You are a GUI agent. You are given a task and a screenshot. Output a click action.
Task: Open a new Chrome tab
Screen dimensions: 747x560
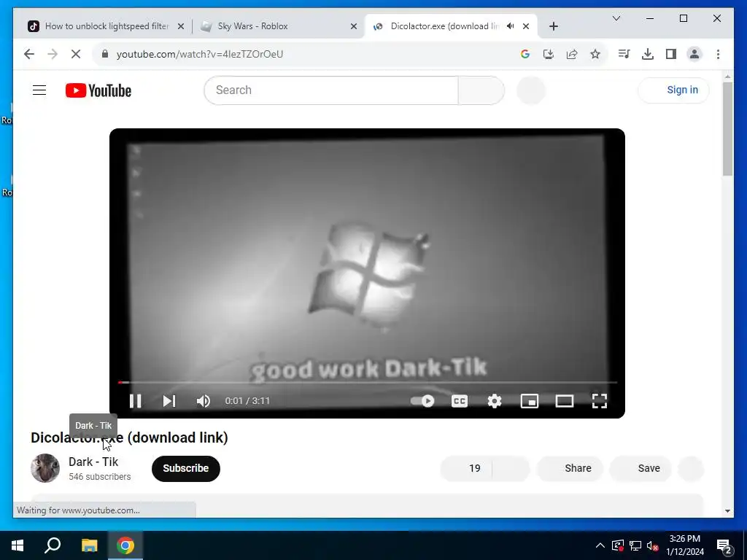click(553, 26)
